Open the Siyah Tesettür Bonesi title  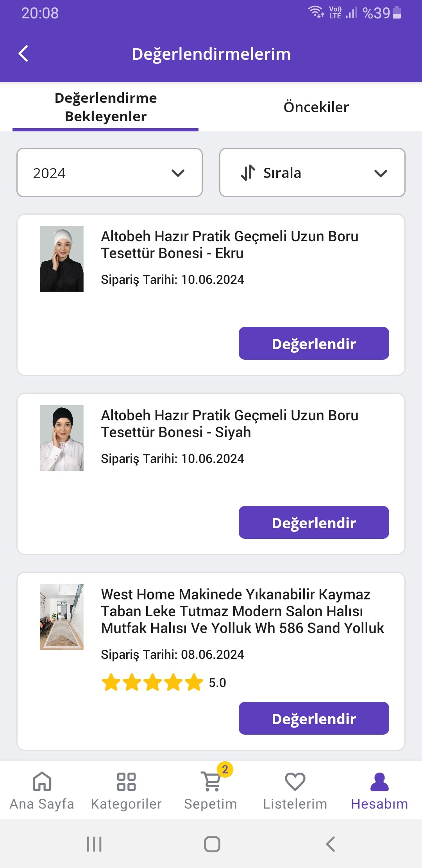coord(230,423)
